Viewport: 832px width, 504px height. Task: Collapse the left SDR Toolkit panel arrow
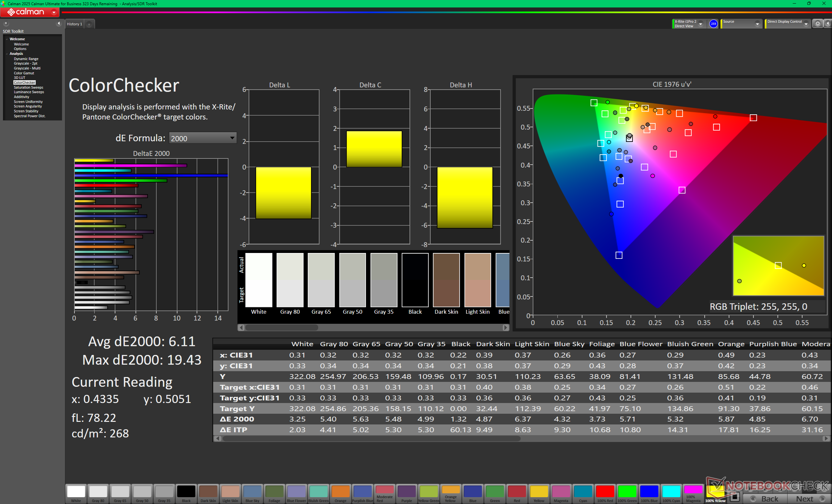[59, 23]
